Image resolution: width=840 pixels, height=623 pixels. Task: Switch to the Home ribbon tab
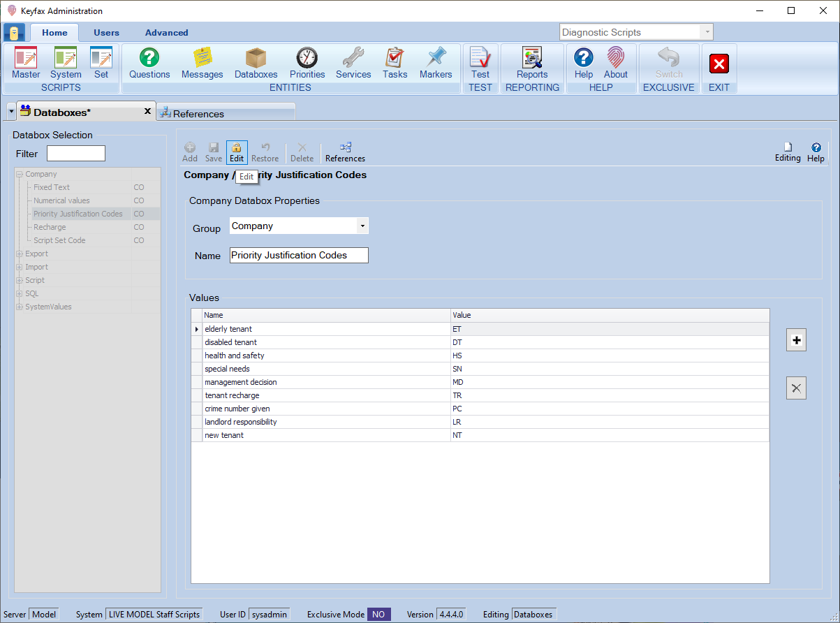pyautogui.click(x=54, y=33)
